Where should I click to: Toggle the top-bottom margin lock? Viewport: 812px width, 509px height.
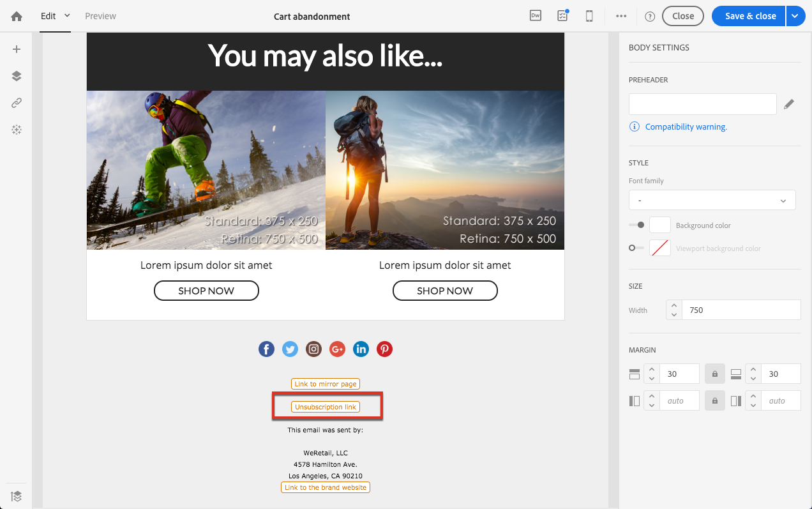(714, 374)
